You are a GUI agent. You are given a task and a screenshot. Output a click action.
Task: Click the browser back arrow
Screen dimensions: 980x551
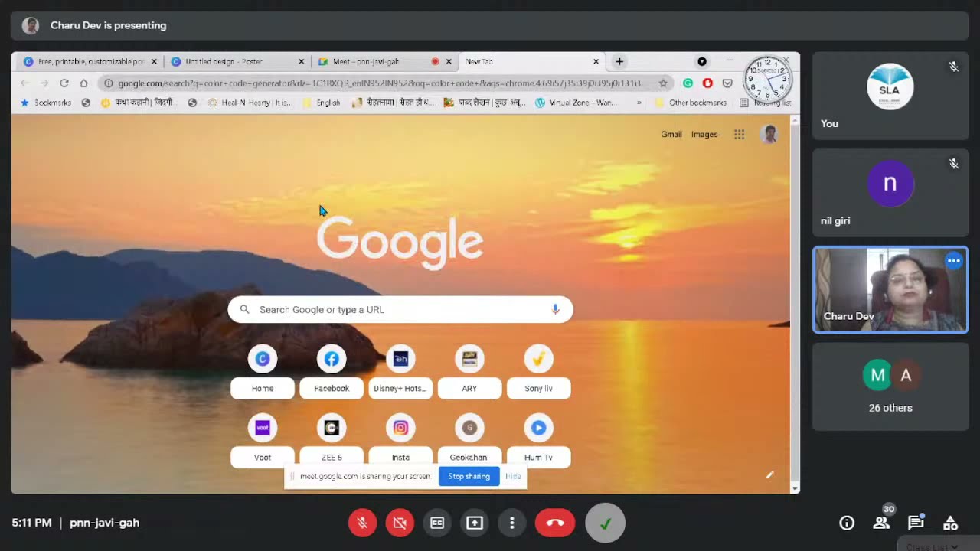(x=24, y=83)
